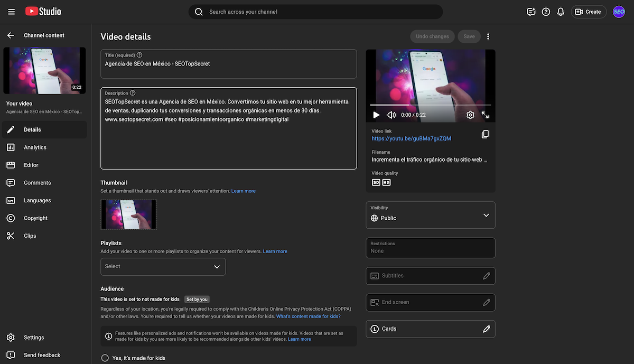The image size is (634, 364).
Task: Open the help question mark icon
Action: (546, 11)
